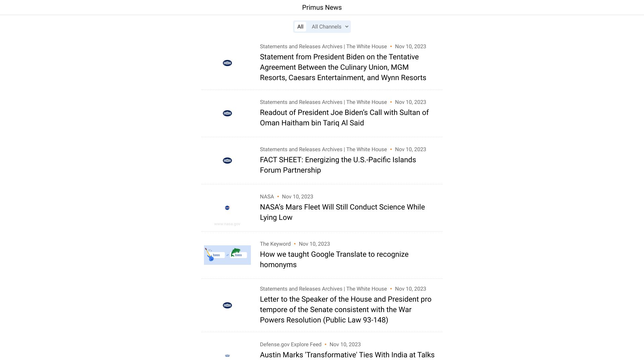Click White House icon beside War Powers letter

tap(227, 305)
